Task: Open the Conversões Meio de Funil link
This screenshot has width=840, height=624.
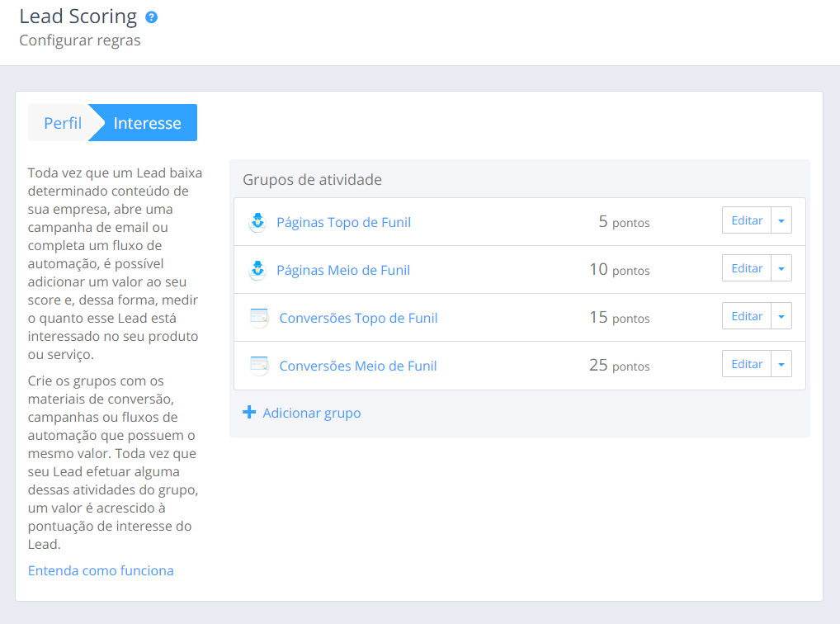Action: [358, 366]
